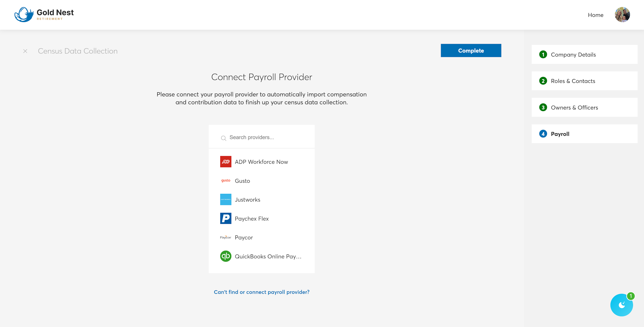Click the Paycor logo icon
Viewport: 644px width, 327px height.
pyautogui.click(x=226, y=237)
